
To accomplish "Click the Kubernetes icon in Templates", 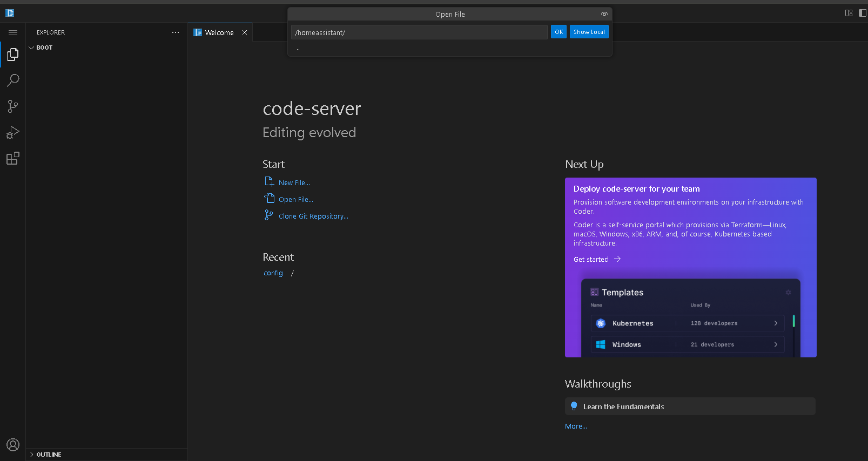I will 601,323.
